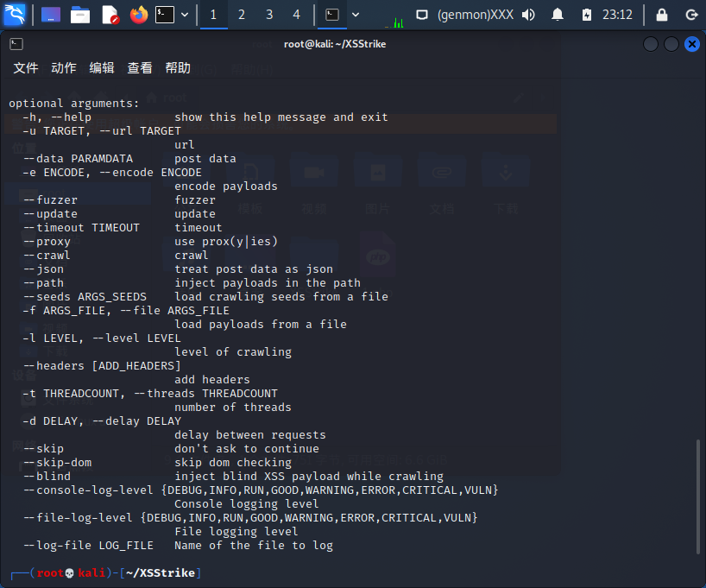Viewport: 706px width, 588px height.
Task: Click the '--skip-dom' option text
Action: (57, 462)
